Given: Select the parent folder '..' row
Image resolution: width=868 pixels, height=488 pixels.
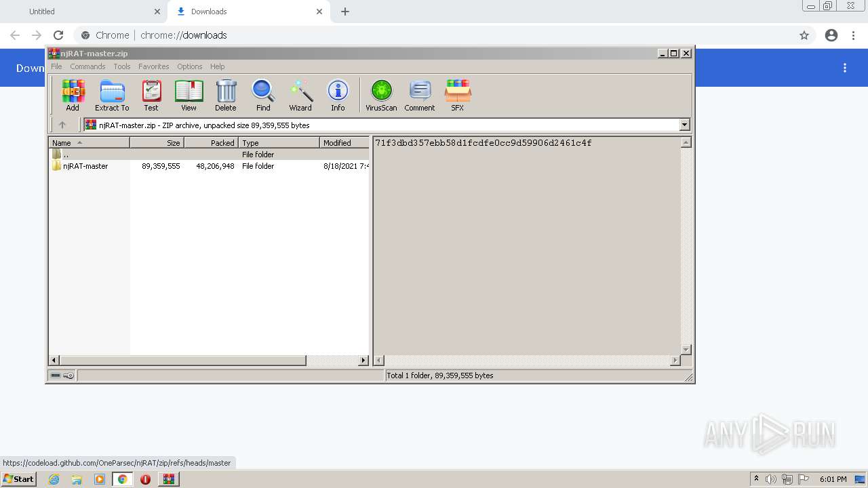Looking at the screenshot, I should click(x=209, y=155).
